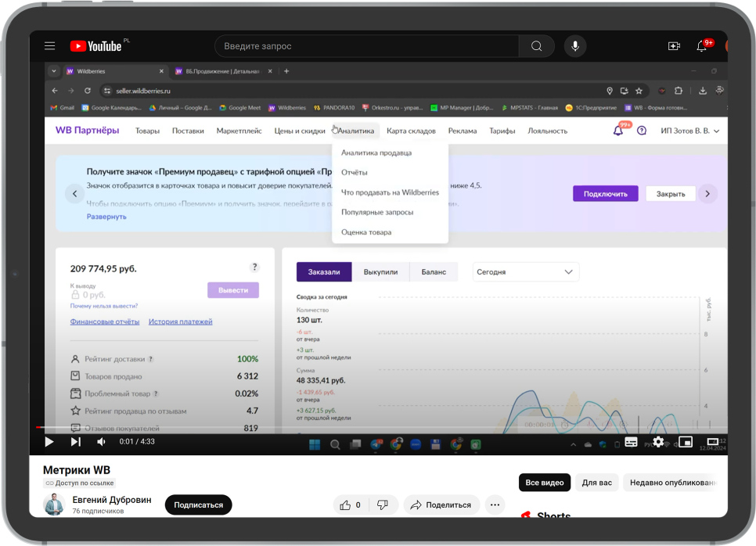
Task: Click the Подписаться button
Action: click(198, 505)
